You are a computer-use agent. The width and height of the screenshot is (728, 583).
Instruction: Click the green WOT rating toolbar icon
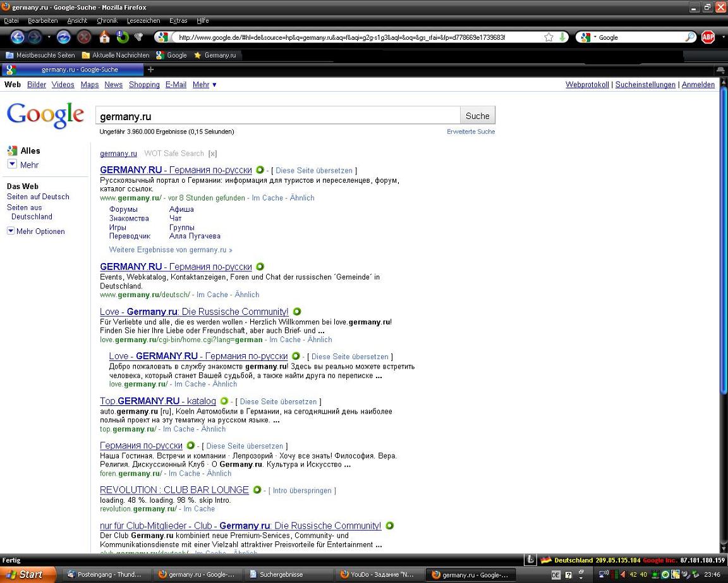point(123,37)
